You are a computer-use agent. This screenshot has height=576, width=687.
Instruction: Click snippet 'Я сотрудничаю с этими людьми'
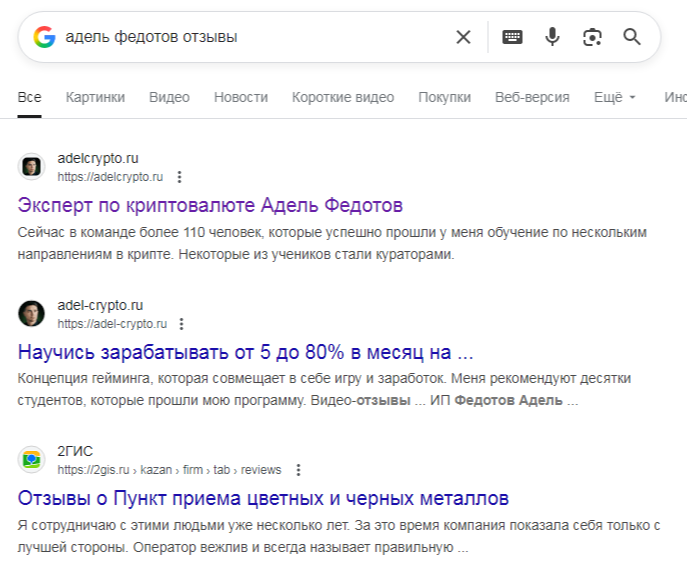point(338,536)
